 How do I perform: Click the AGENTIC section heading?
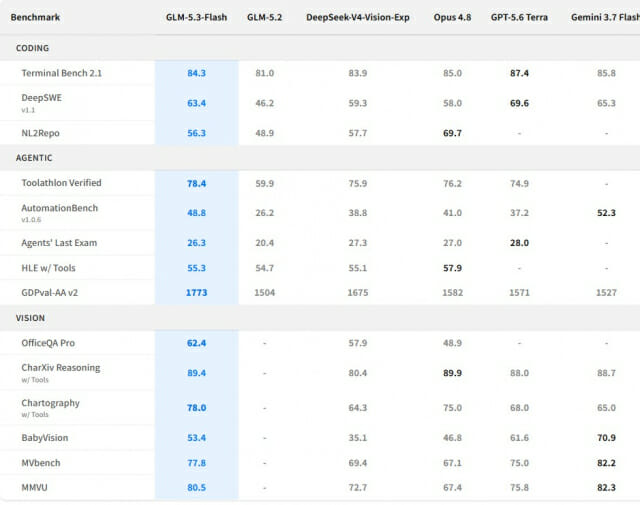coord(34,158)
